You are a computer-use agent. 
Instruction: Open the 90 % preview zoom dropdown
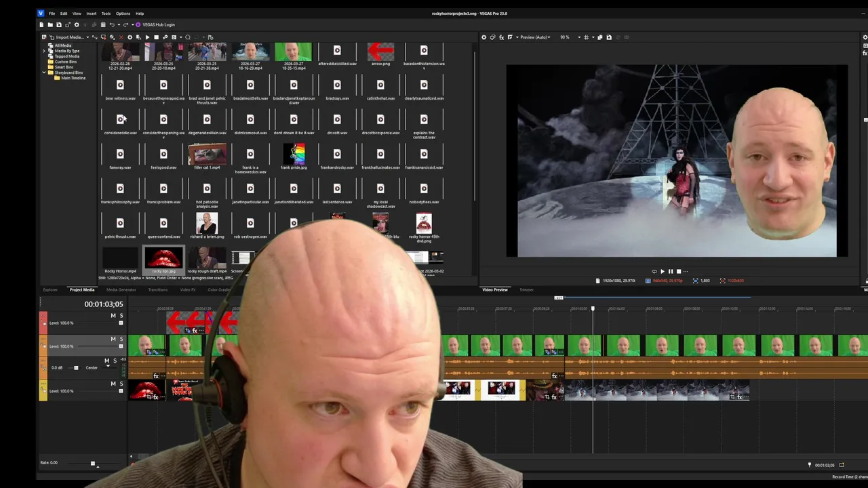579,37
